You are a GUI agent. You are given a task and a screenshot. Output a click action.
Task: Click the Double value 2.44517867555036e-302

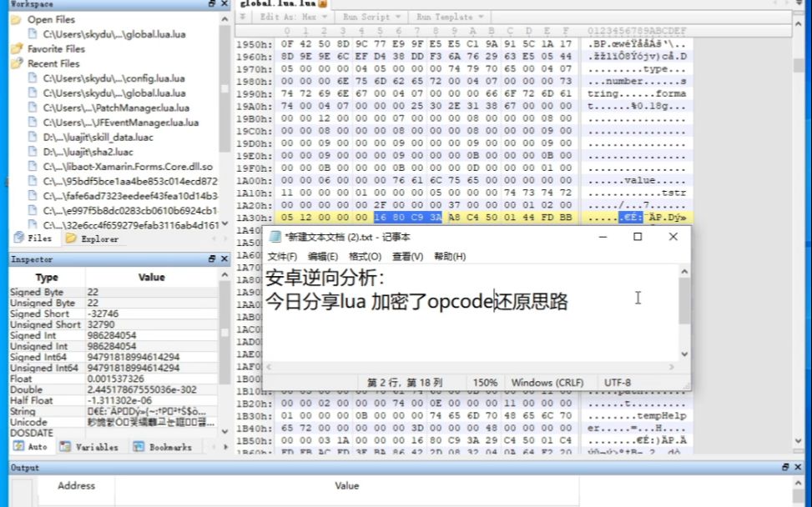click(142, 390)
